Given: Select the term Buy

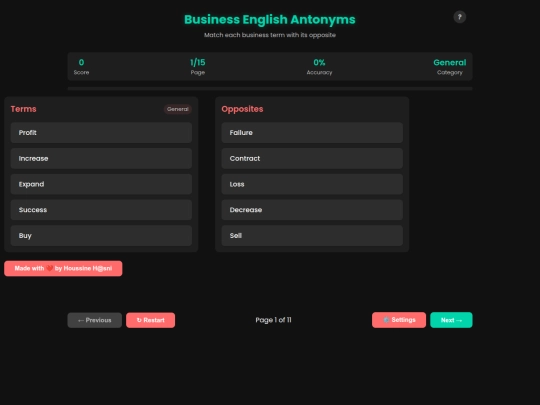Looking at the screenshot, I should click(101, 236).
